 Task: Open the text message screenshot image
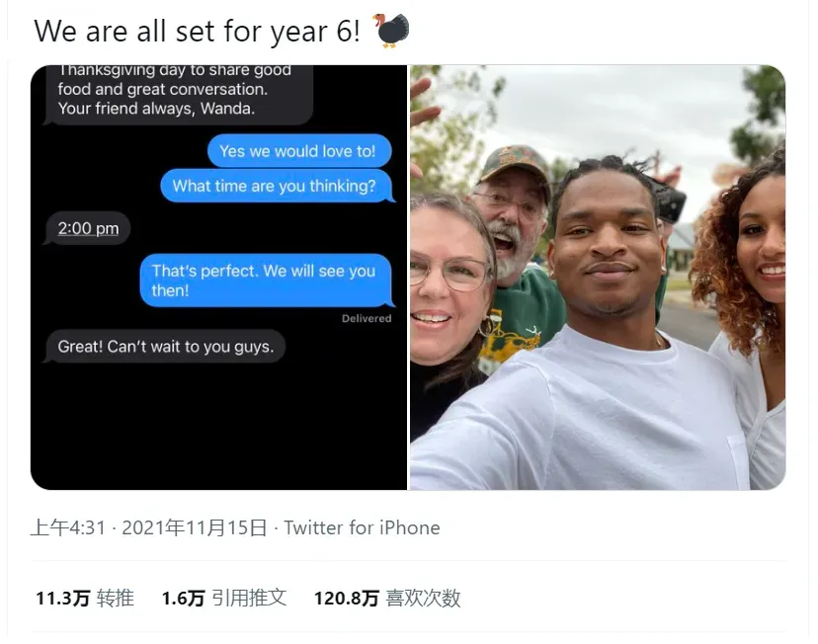pyautogui.click(x=218, y=277)
